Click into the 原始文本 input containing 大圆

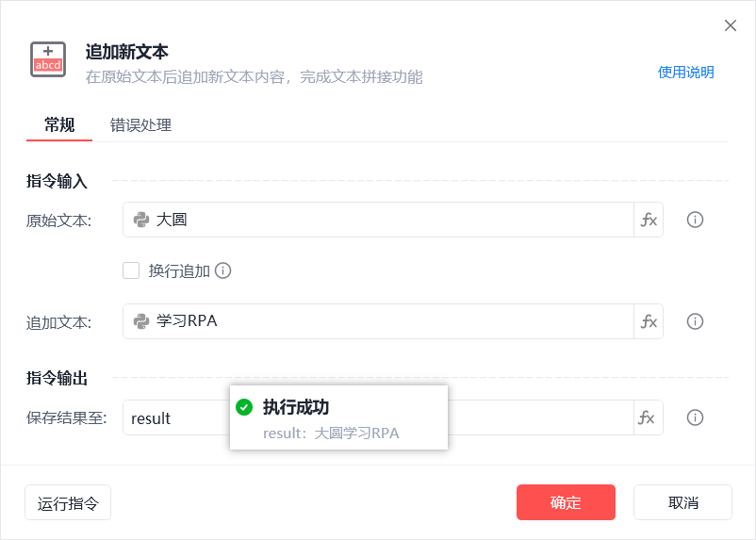click(x=379, y=220)
